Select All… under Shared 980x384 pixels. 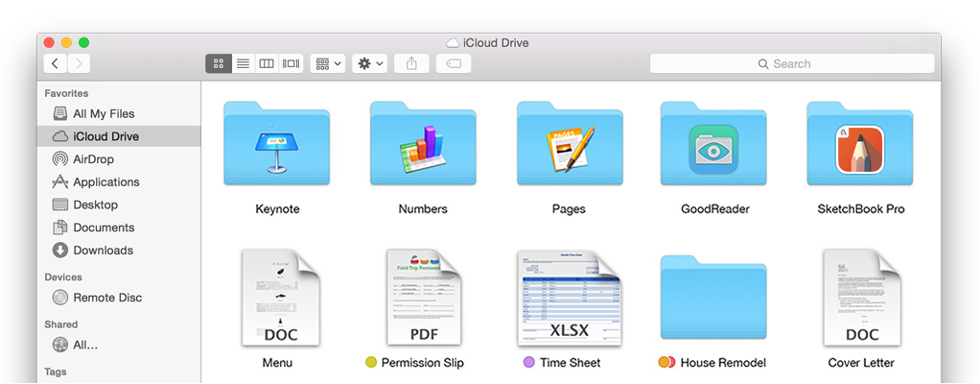point(119,345)
